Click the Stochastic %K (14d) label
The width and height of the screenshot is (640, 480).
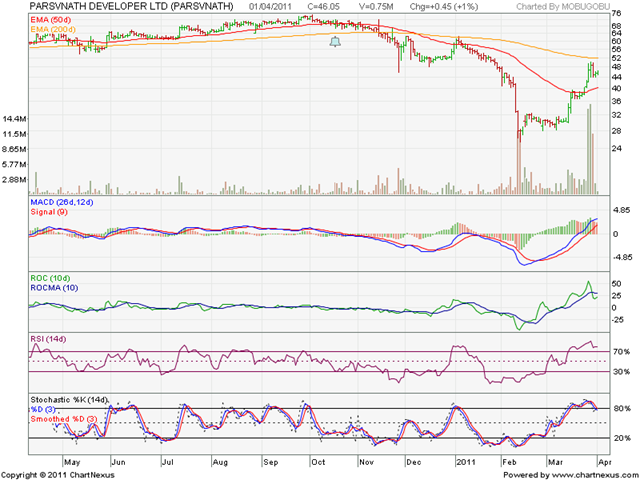tap(70, 400)
